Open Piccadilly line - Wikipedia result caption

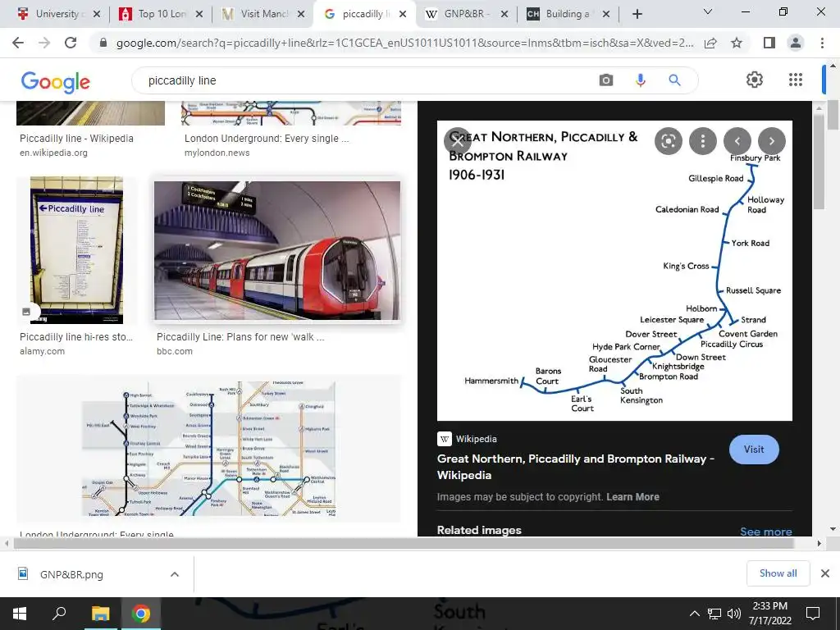click(x=76, y=138)
